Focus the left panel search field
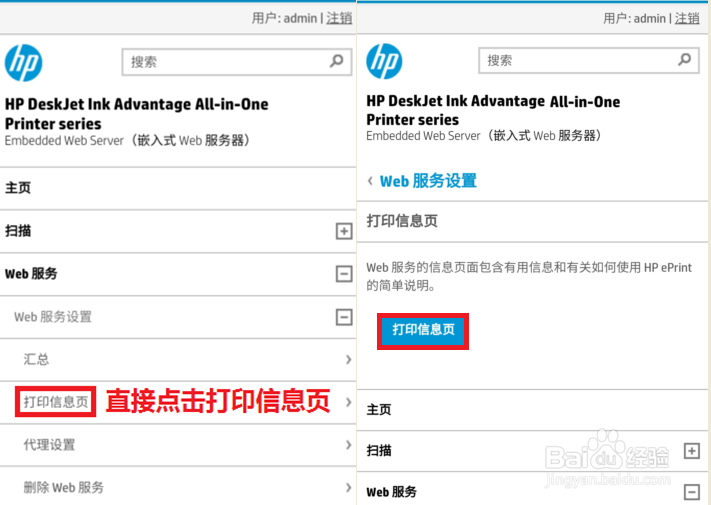This screenshot has height=505, width=711. pyautogui.click(x=237, y=62)
